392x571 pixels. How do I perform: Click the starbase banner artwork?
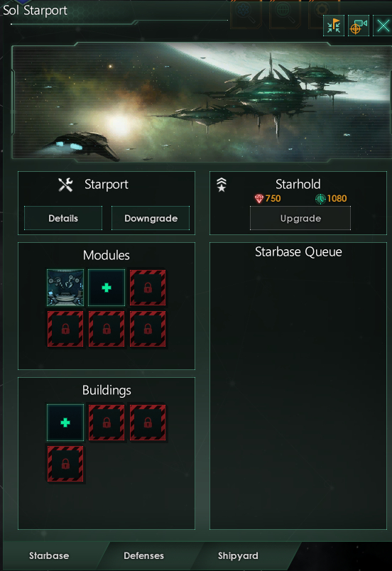[x=202, y=102]
